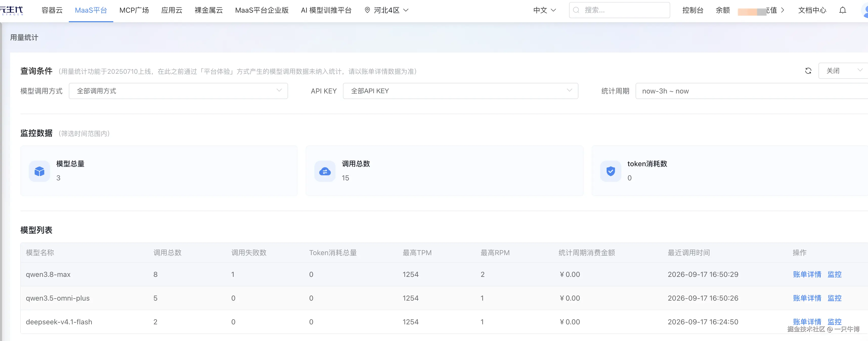Switch to the 应用云 tab
Image resolution: width=868 pixels, height=341 pixels.
[172, 10]
